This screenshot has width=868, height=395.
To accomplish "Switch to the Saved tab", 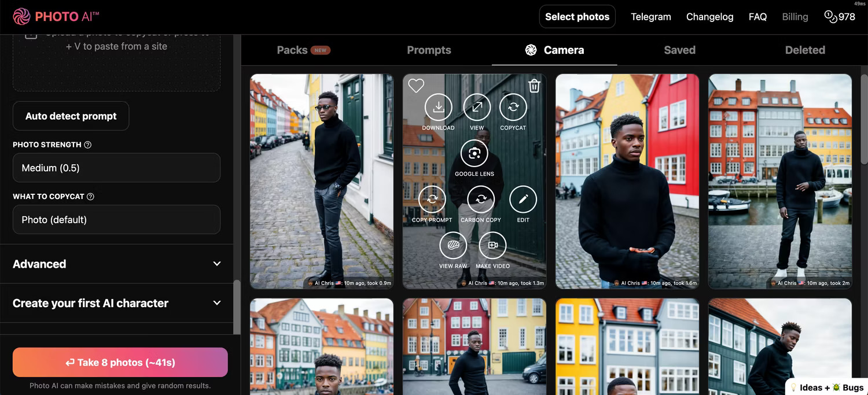I will pos(679,50).
